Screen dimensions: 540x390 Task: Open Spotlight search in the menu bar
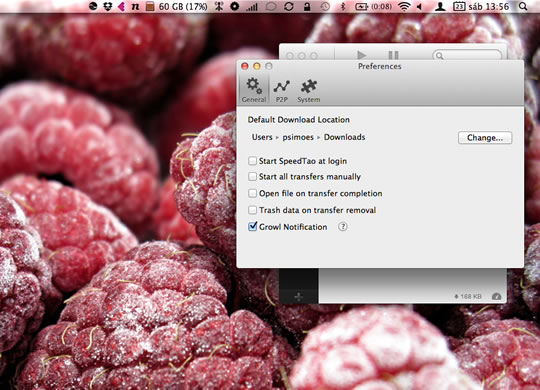click(523, 6)
